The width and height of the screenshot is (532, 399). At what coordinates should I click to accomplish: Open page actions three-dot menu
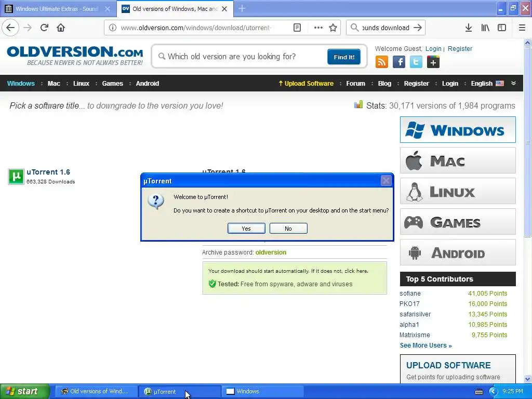click(x=318, y=28)
